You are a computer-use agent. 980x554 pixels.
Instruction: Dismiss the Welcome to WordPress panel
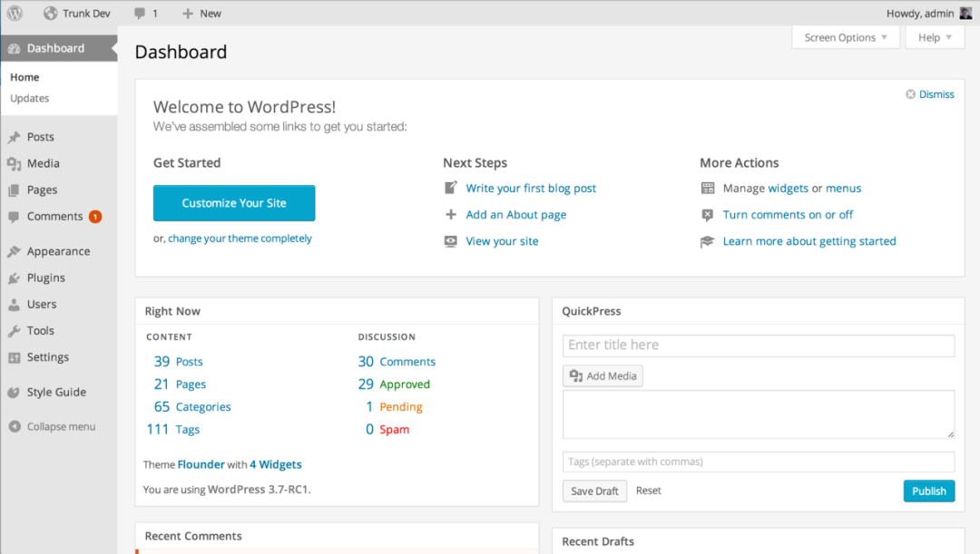coord(930,94)
